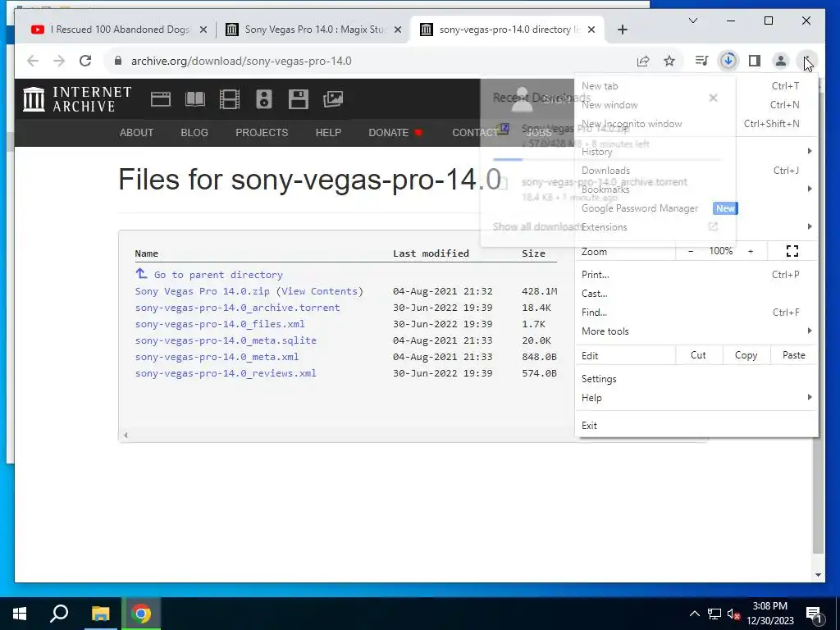Open Google Password Manager

pos(696,208)
